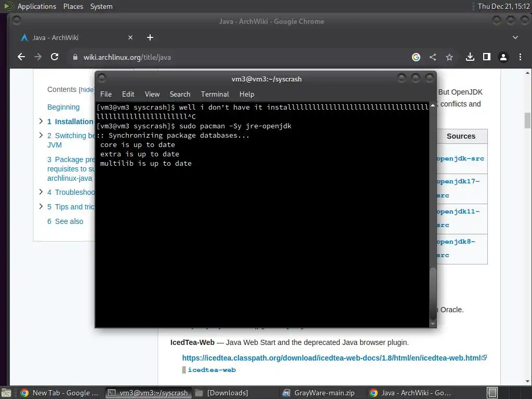Expand the Switching between JVM section
The image size is (532, 399).
[41, 135]
